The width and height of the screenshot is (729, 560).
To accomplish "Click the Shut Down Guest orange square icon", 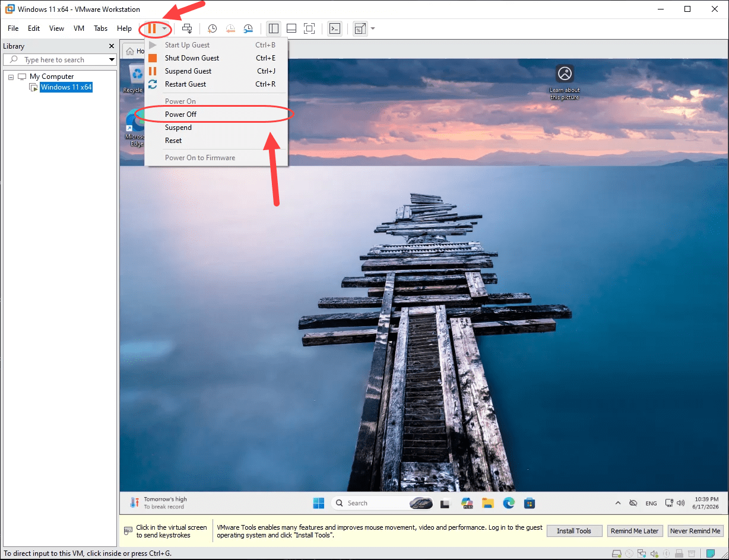I will point(153,58).
